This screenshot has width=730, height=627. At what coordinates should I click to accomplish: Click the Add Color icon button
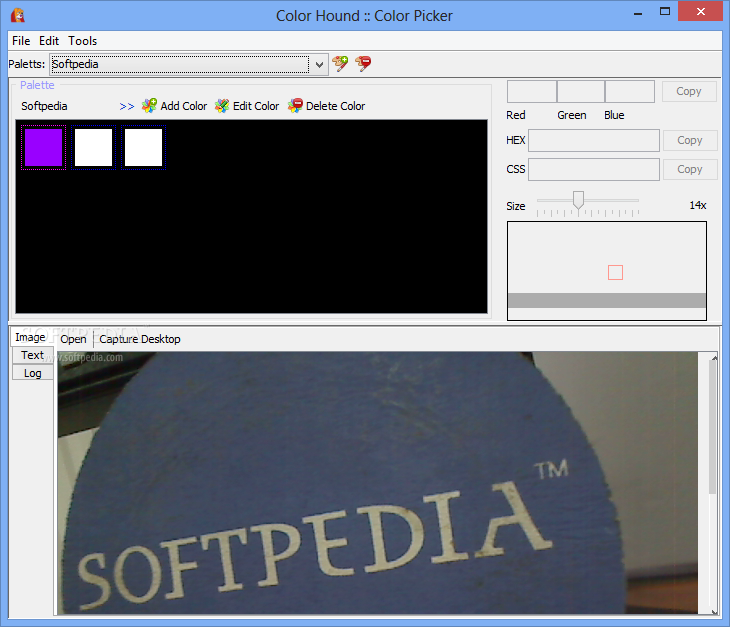tap(174, 106)
